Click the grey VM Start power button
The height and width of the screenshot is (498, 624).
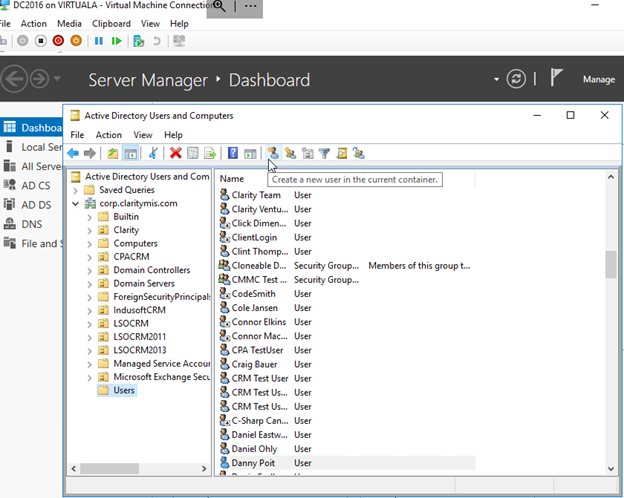pyautogui.click(x=23, y=41)
